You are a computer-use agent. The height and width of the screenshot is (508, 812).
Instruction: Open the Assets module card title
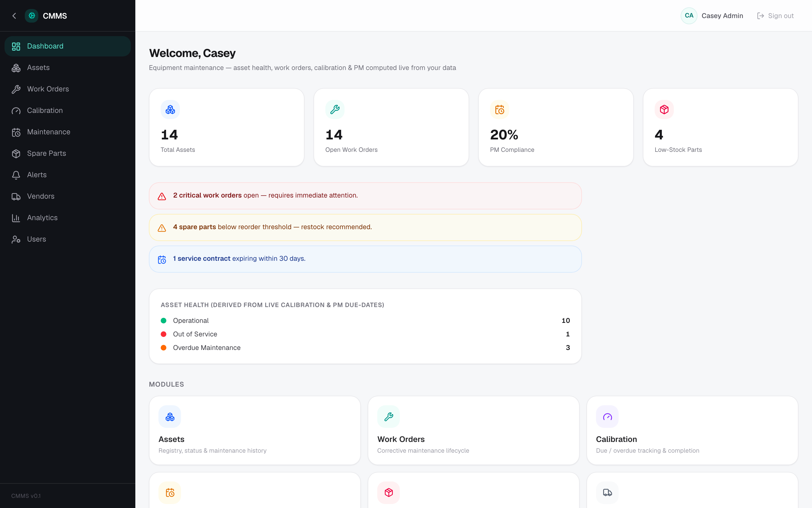171,439
